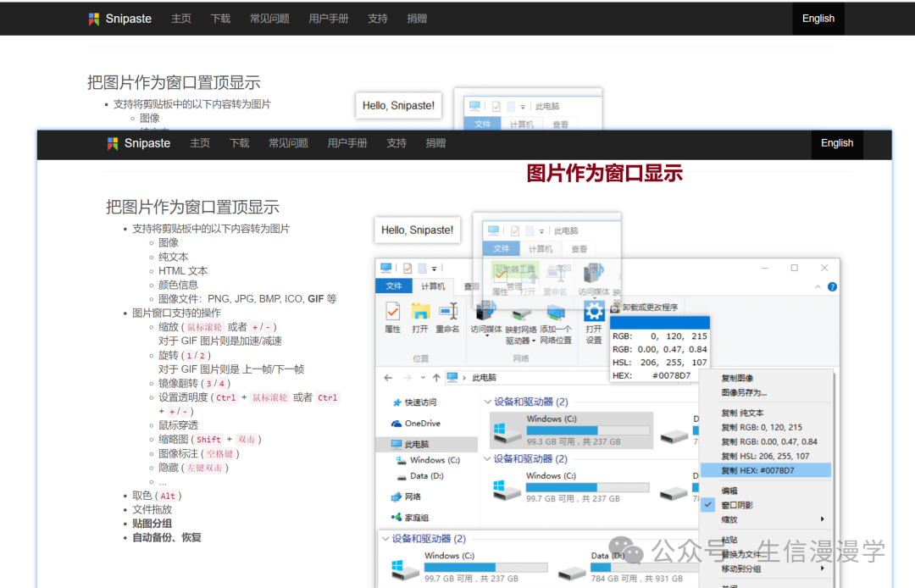
Task: Click the 访问媒体 media icon in the ribbon
Action: click(485, 312)
